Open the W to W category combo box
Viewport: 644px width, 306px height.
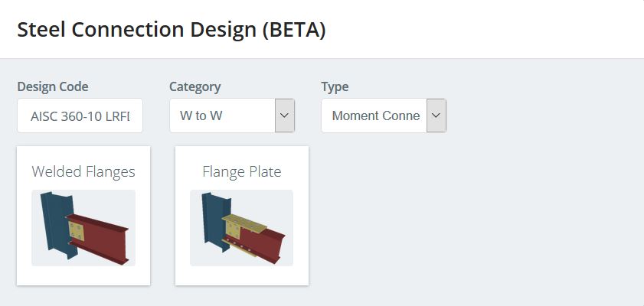[x=232, y=116]
